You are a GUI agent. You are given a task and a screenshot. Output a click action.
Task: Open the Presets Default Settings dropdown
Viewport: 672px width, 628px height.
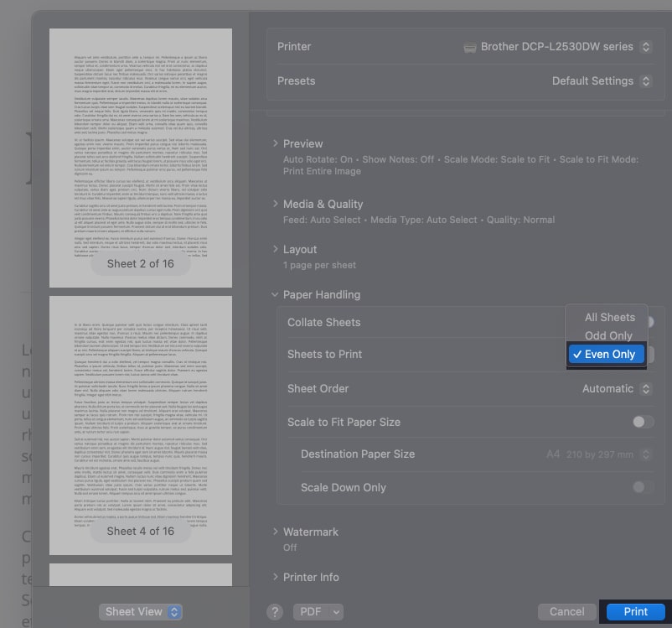point(646,81)
